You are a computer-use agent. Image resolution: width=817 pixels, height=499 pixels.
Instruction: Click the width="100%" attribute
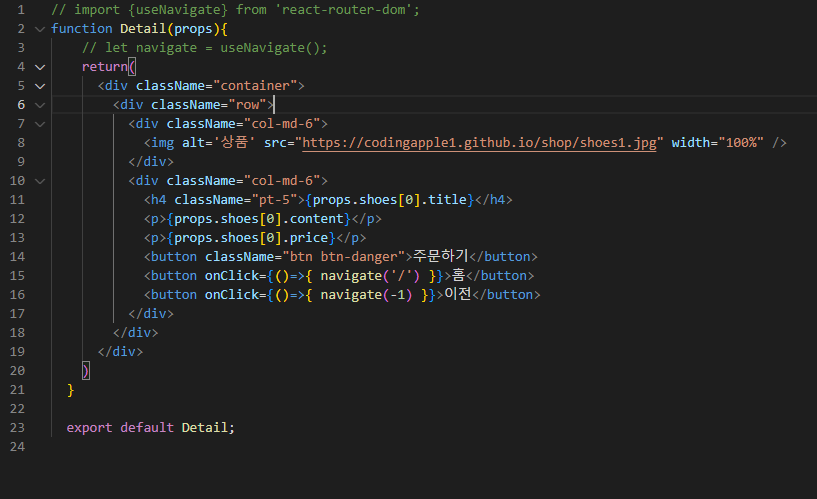point(717,143)
